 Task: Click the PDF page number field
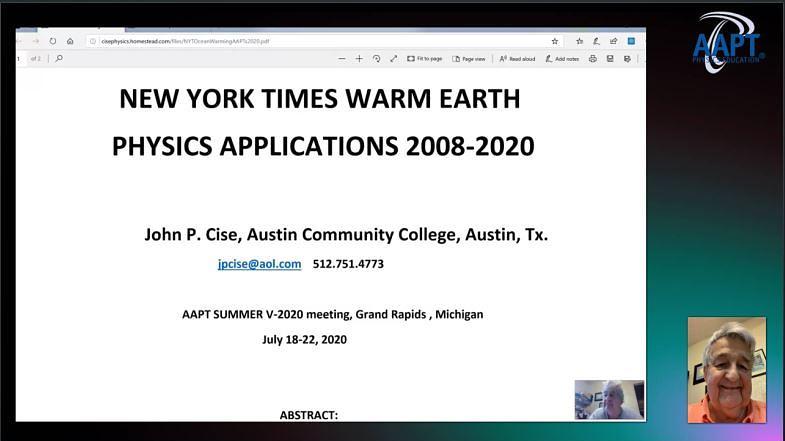click(x=20, y=59)
